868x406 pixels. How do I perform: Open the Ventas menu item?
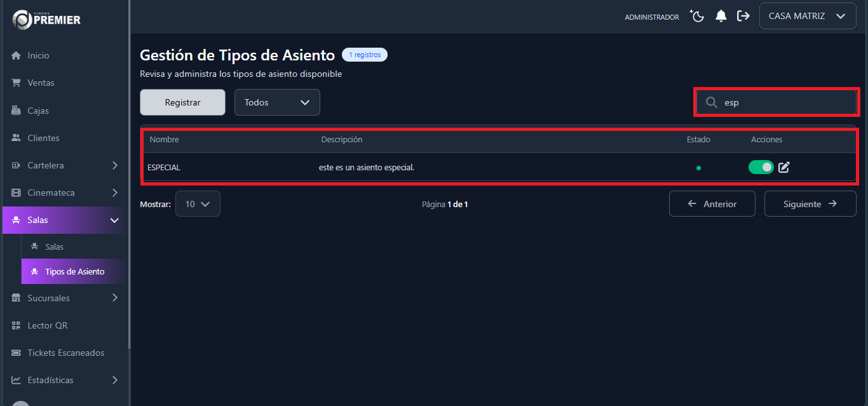tap(41, 83)
